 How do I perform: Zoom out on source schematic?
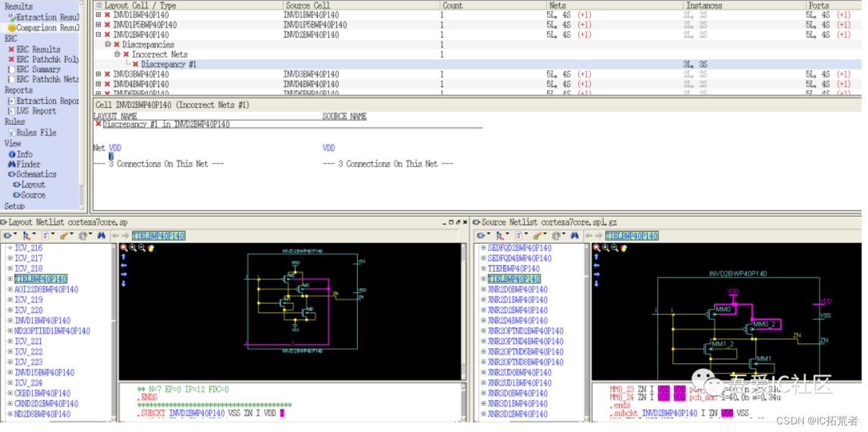pos(615,247)
